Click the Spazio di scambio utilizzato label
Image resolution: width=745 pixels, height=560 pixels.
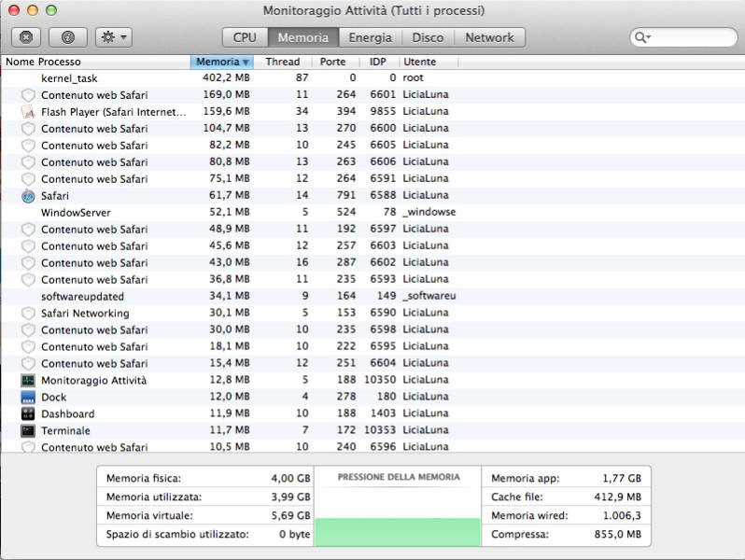click(177, 535)
